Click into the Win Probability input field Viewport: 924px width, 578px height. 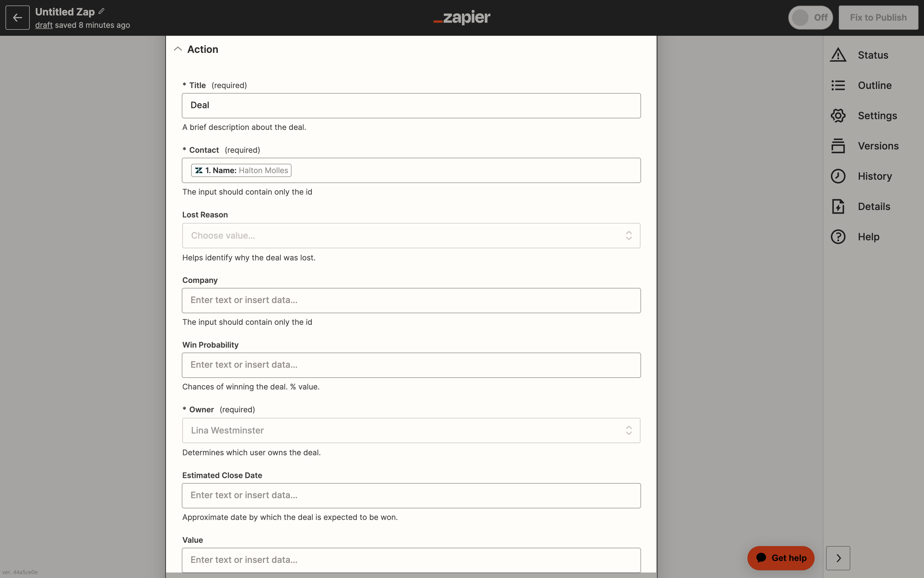(x=411, y=365)
